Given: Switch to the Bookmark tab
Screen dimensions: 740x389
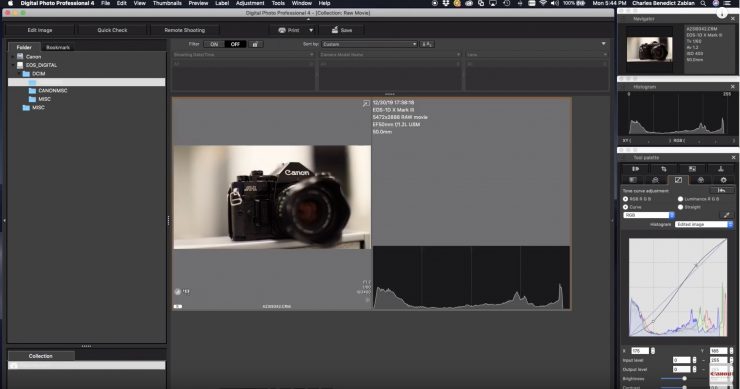Looking at the screenshot, I should [x=58, y=47].
